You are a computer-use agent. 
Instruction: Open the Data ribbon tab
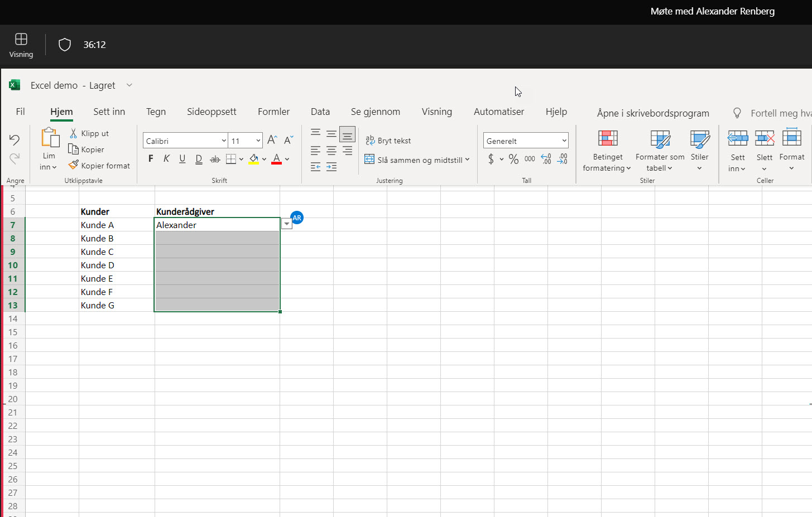[x=320, y=112]
